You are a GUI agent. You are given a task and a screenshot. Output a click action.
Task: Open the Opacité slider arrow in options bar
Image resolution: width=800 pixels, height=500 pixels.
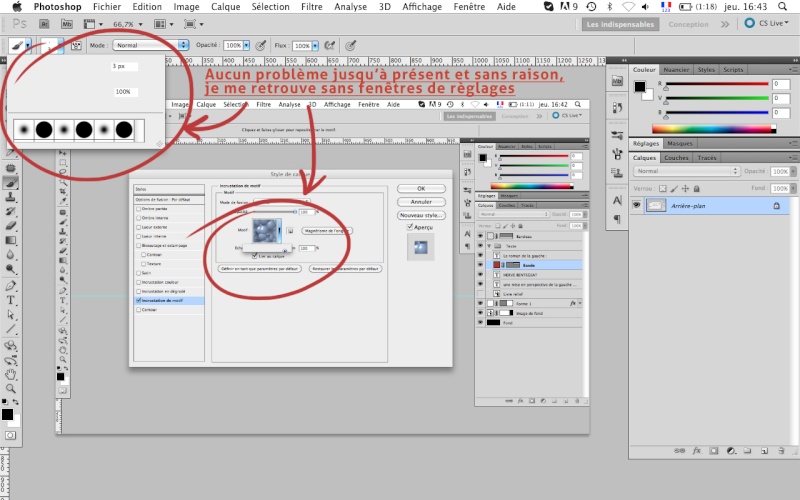coord(246,45)
